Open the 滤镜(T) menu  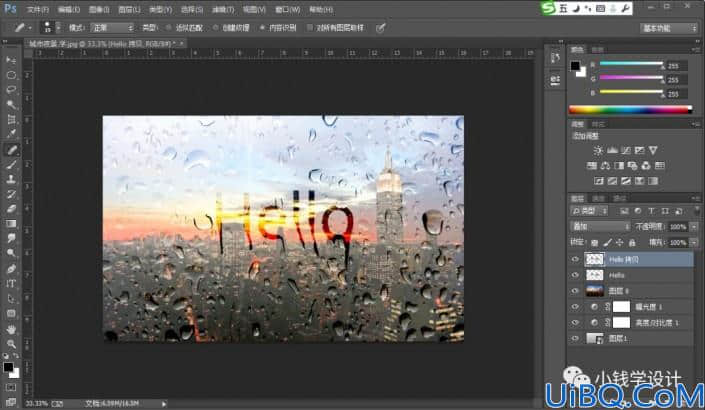click(x=223, y=9)
